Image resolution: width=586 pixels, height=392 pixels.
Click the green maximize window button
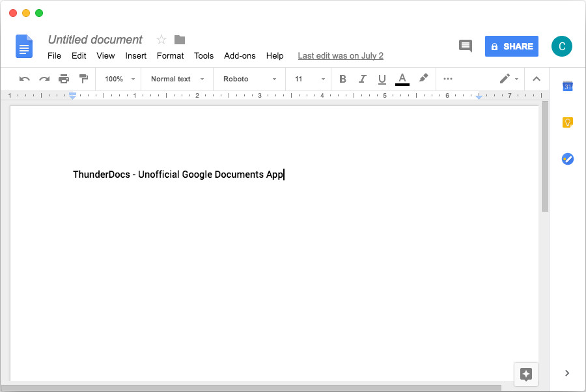tap(39, 13)
